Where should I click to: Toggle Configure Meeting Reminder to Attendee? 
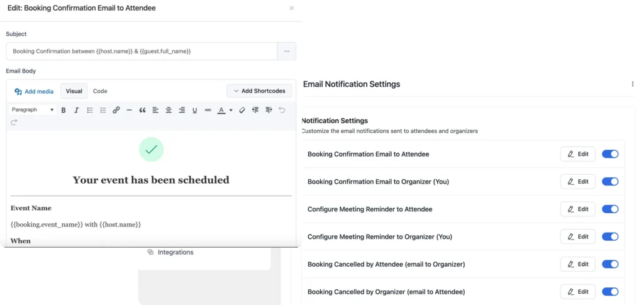coord(610,209)
